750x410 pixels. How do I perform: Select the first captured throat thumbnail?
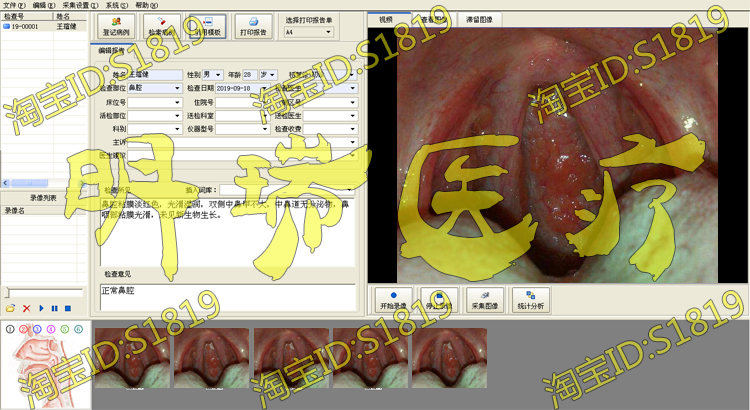[x=132, y=358]
